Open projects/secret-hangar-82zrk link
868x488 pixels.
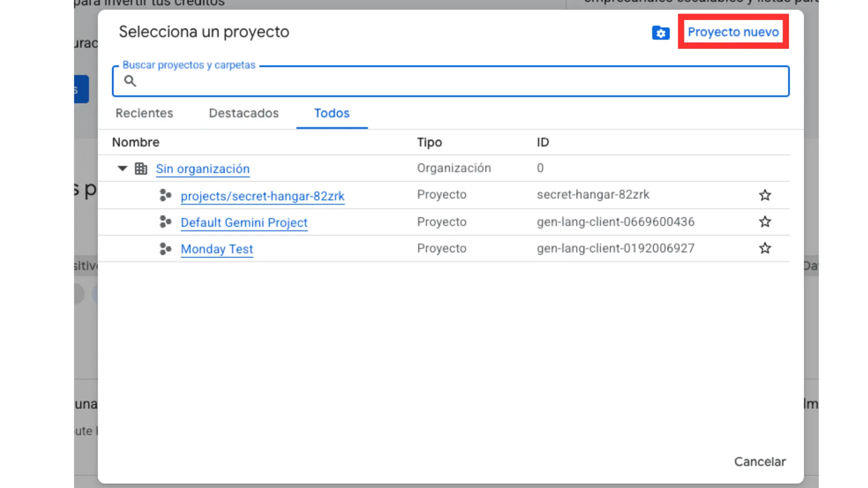262,196
